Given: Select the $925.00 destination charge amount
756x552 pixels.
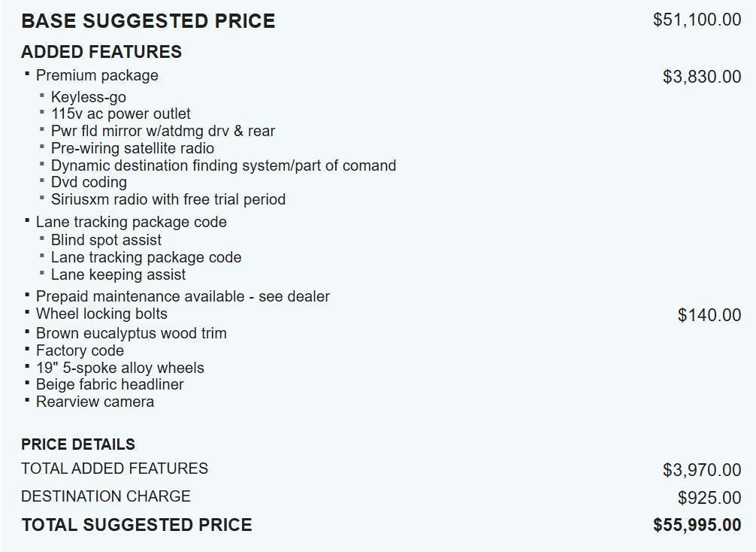Looking at the screenshot, I should click(709, 498).
